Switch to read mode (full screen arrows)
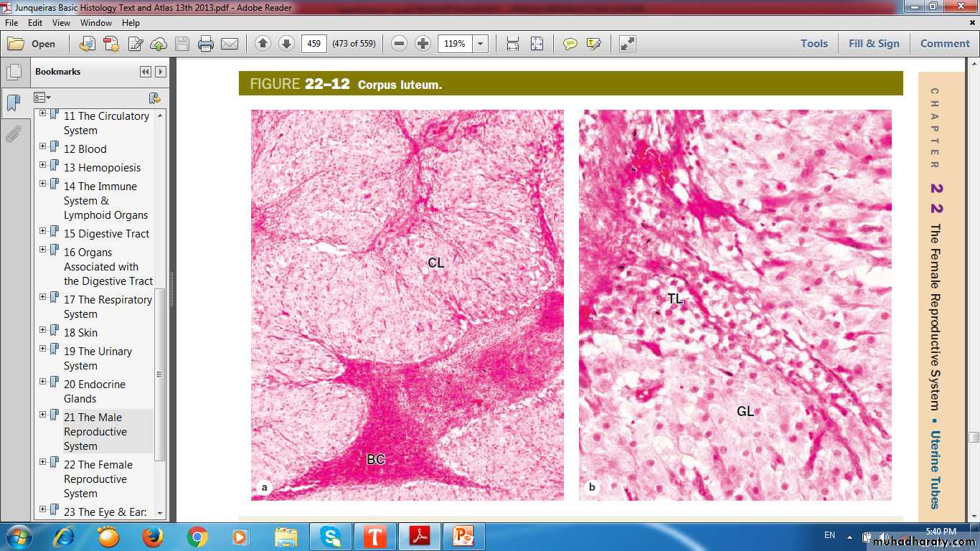 point(627,44)
